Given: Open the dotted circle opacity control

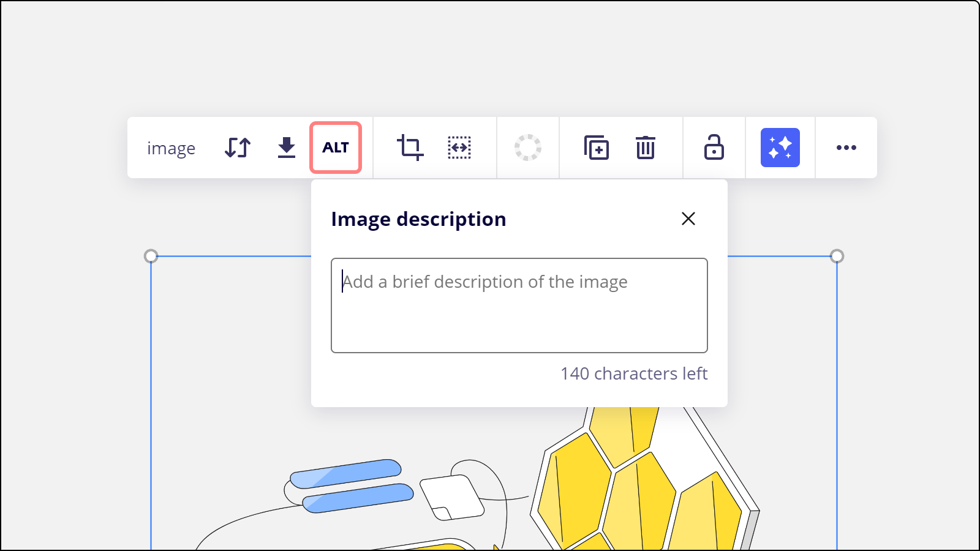Looking at the screenshot, I should [527, 148].
